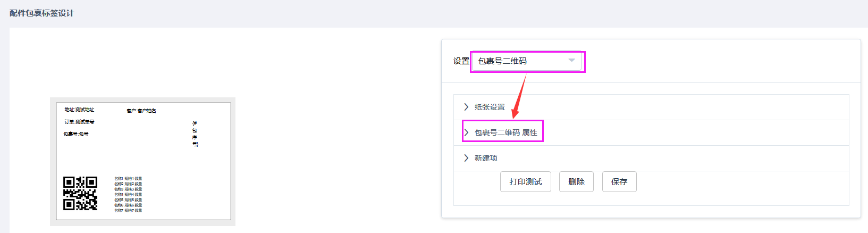Screen dimensions: 868x233
Task: Select the 包裹号:包号 label field
Action: 76,134
